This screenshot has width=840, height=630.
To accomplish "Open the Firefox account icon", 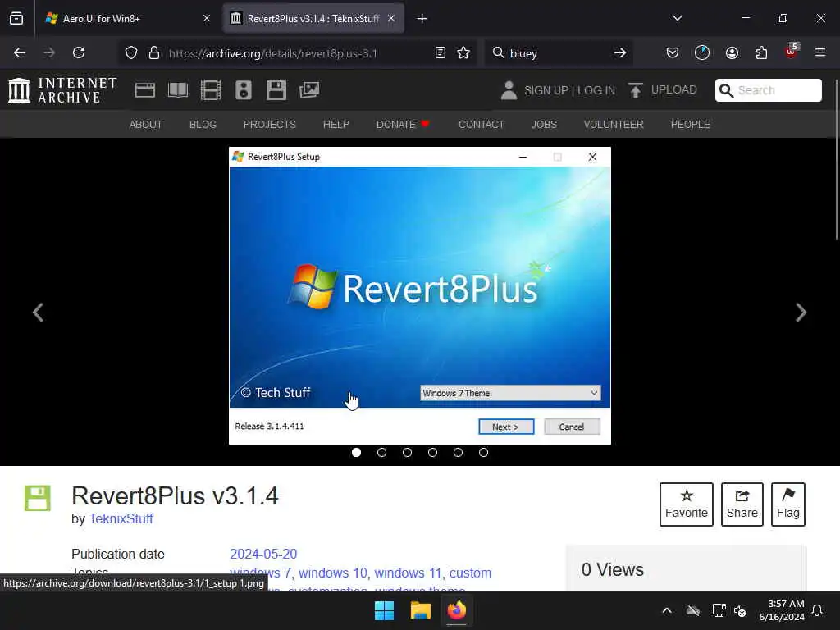I will coord(733,52).
